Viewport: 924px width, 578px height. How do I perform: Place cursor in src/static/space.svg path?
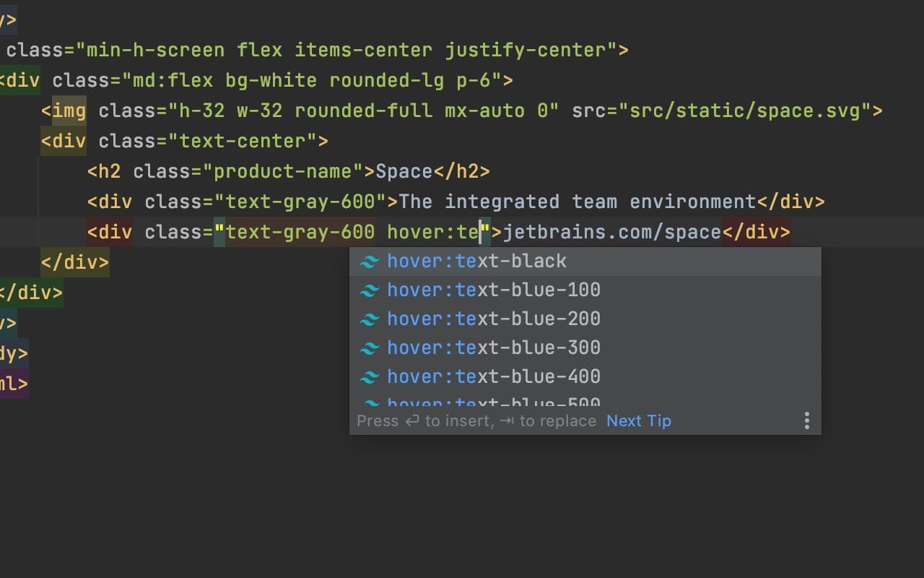click(744, 111)
